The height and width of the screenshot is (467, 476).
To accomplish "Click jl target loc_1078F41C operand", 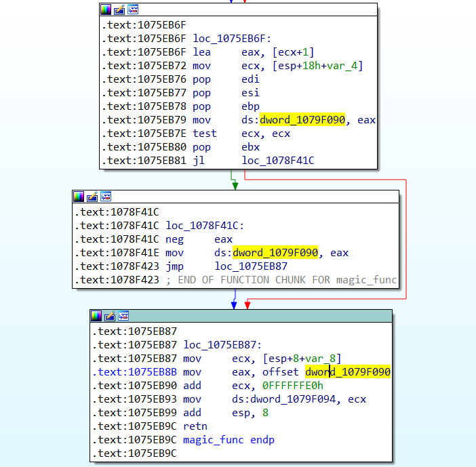I will (277, 161).
